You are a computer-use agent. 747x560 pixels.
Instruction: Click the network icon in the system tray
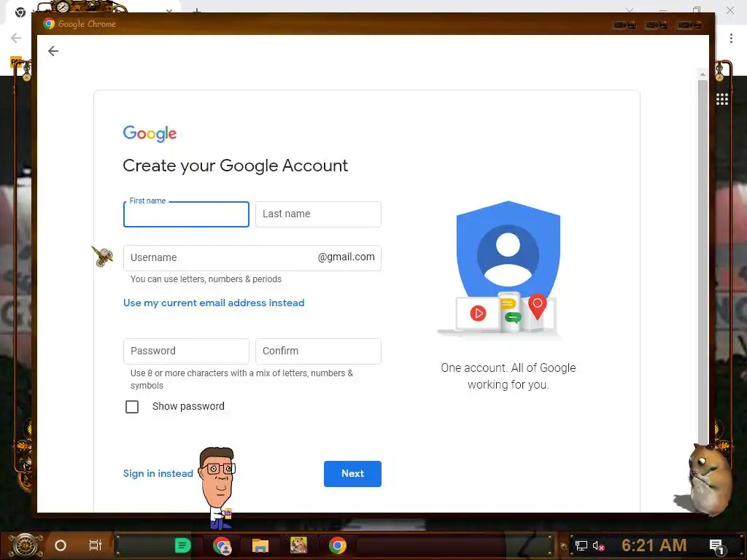click(581, 545)
